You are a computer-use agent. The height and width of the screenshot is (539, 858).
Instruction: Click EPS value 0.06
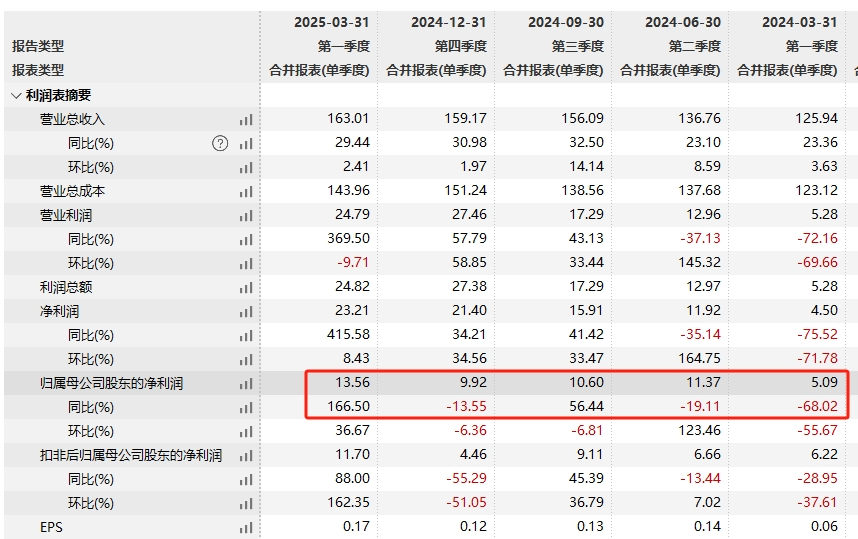point(824,526)
